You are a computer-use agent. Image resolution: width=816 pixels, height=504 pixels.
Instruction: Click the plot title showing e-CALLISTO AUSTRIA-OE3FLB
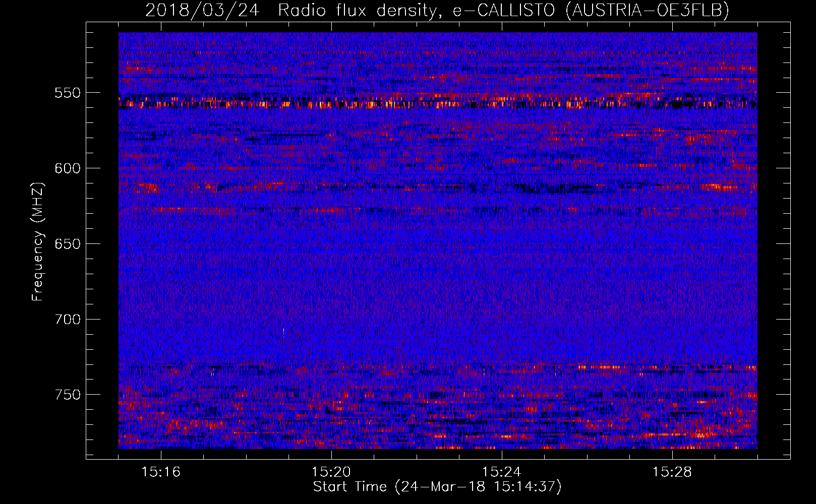437,10
